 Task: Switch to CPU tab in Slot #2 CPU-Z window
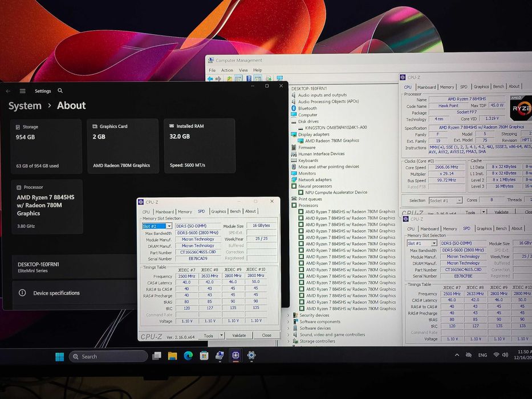click(x=146, y=211)
